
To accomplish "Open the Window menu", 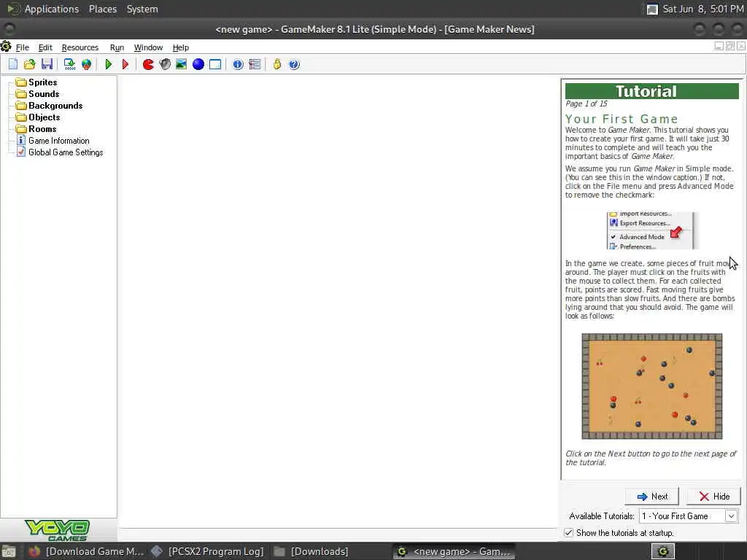I will tap(148, 47).
